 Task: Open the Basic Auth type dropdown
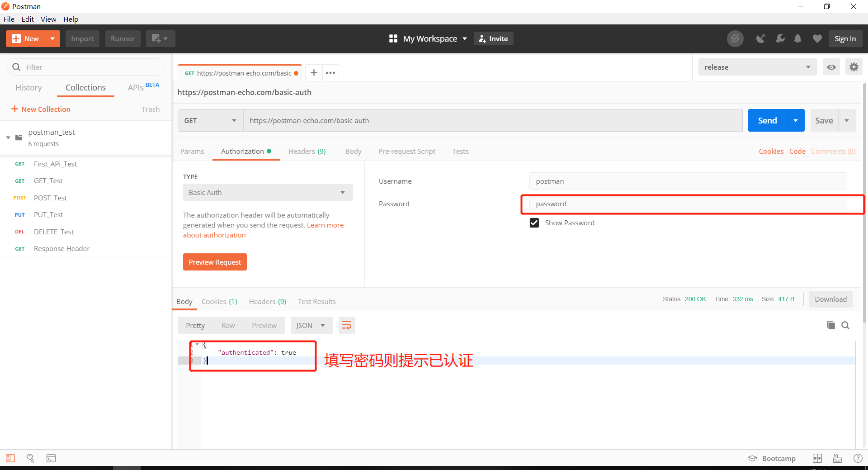click(x=268, y=192)
